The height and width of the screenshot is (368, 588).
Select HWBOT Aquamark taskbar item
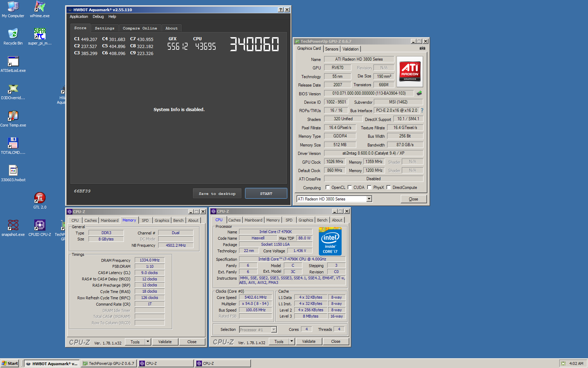(x=52, y=363)
